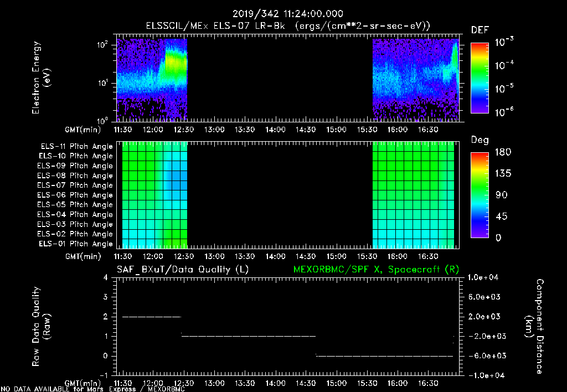Click the Raw Data Quality (Raw) axis label
This screenshot has height=392, width=567.
41,327
